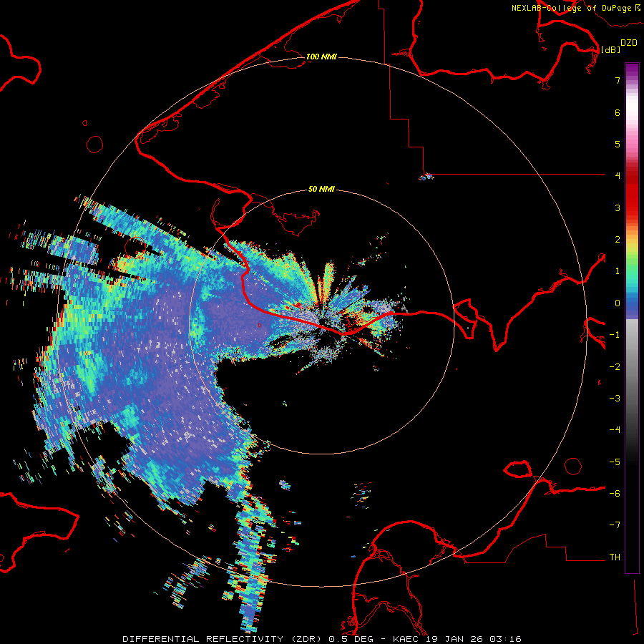The image size is (644, 644).
Task: Click the DZD legend title
Action: [629, 43]
